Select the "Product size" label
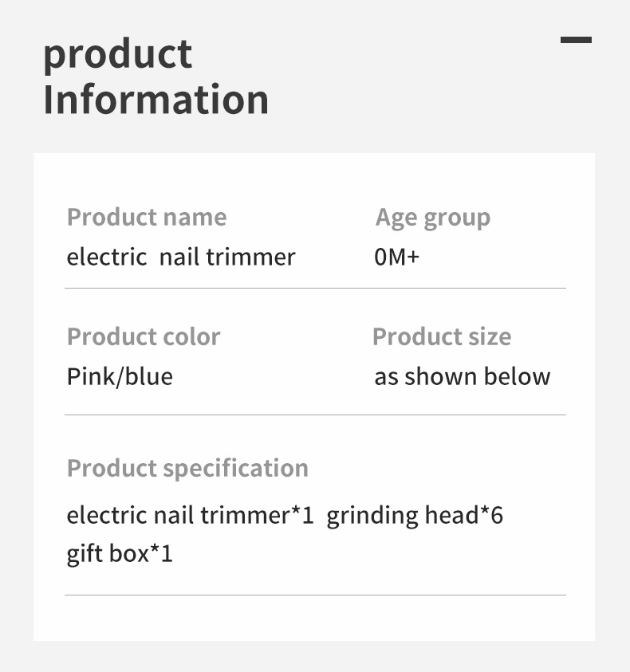630x672 pixels. click(442, 336)
